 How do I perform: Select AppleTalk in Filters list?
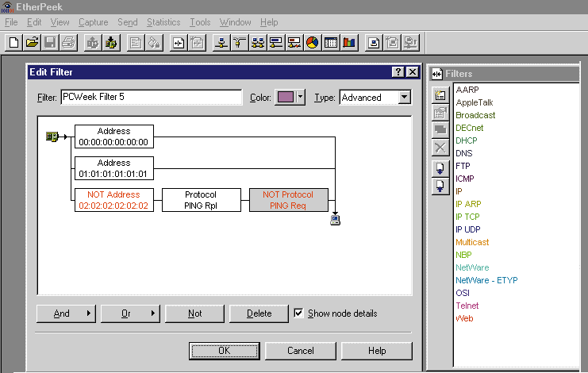pos(475,102)
